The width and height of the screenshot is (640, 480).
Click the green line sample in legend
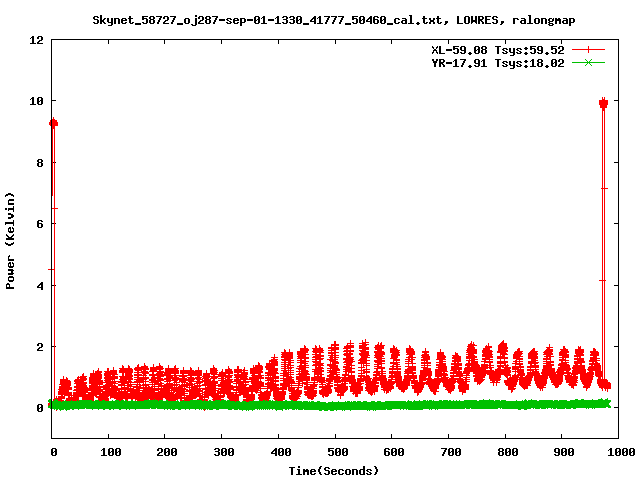(588, 63)
